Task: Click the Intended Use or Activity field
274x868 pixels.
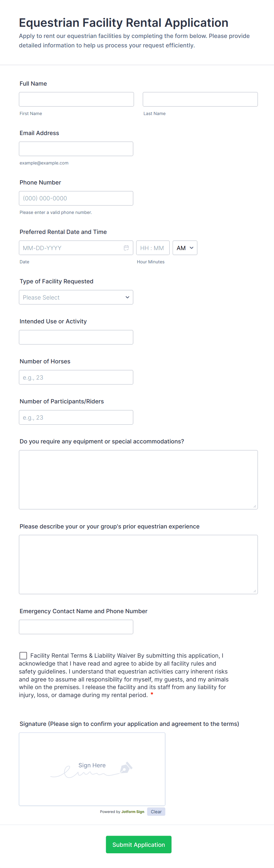Action: (x=76, y=337)
